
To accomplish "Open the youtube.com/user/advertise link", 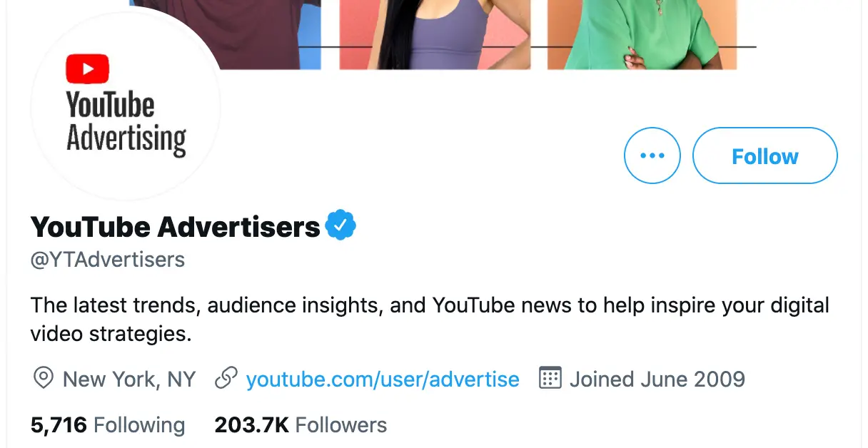I will tap(382, 379).
